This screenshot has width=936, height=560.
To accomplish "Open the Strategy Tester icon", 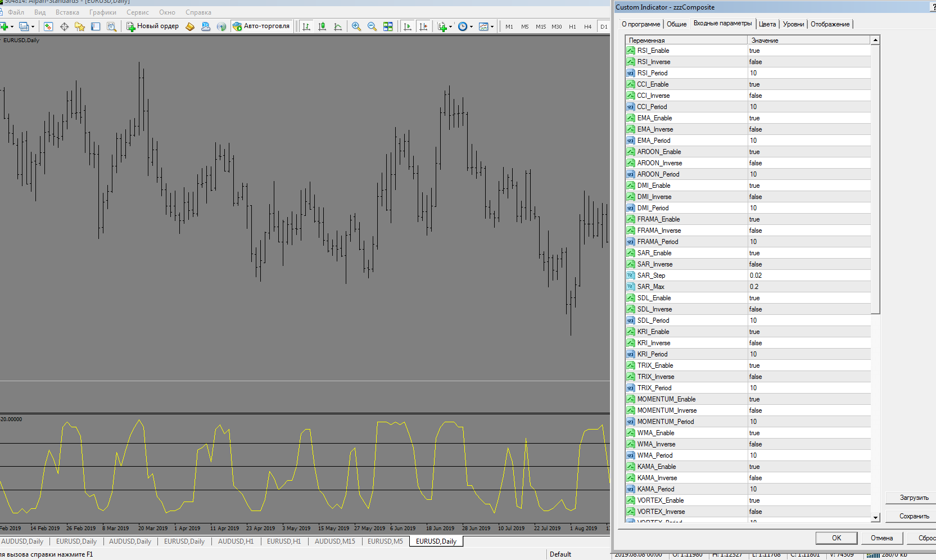I will tap(111, 26).
